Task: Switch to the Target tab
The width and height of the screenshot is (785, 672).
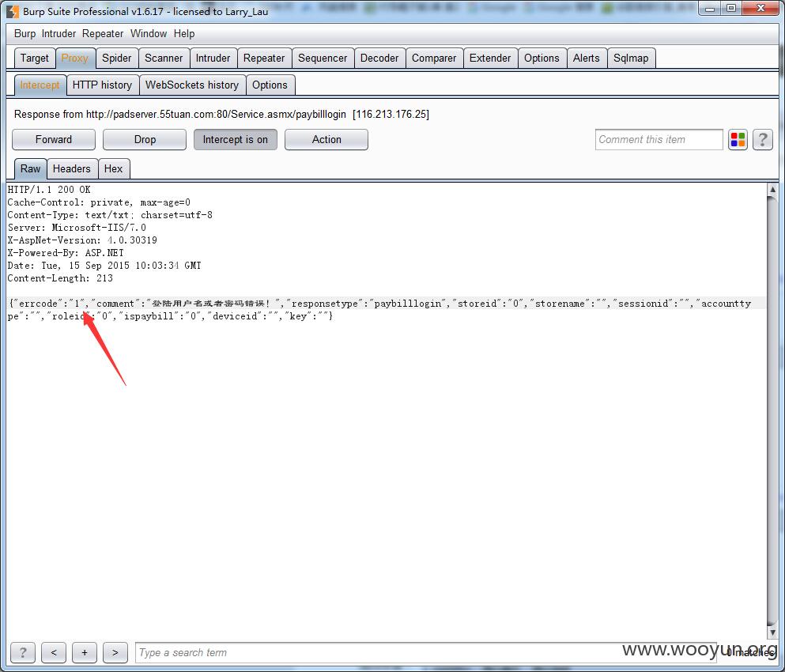Action: coord(35,58)
